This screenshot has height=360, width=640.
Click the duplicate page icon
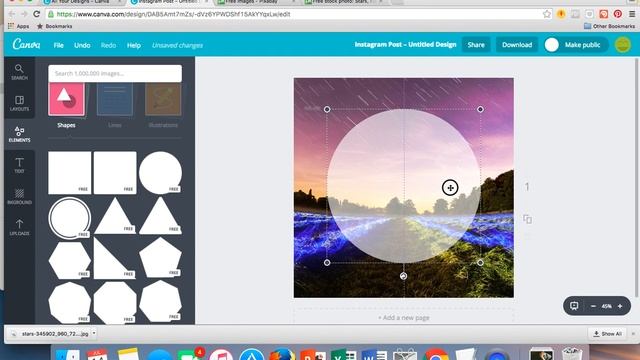[x=527, y=219]
